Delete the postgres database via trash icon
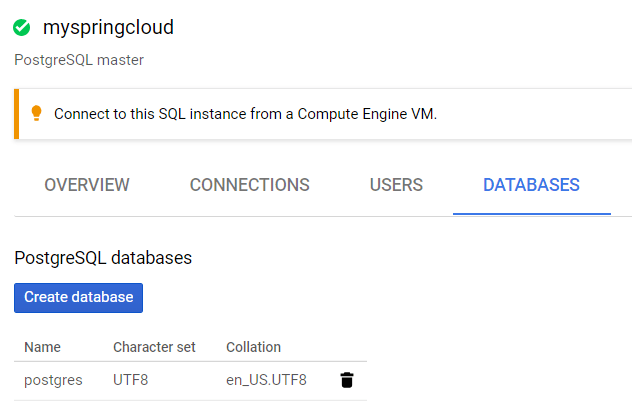Image resolution: width=632 pixels, height=418 pixels. (x=347, y=380)
